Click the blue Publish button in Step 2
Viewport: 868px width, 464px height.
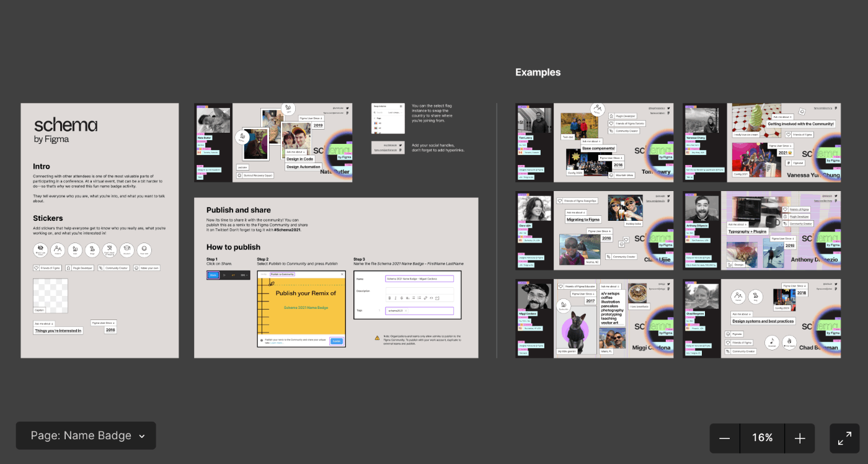[336, 341]
